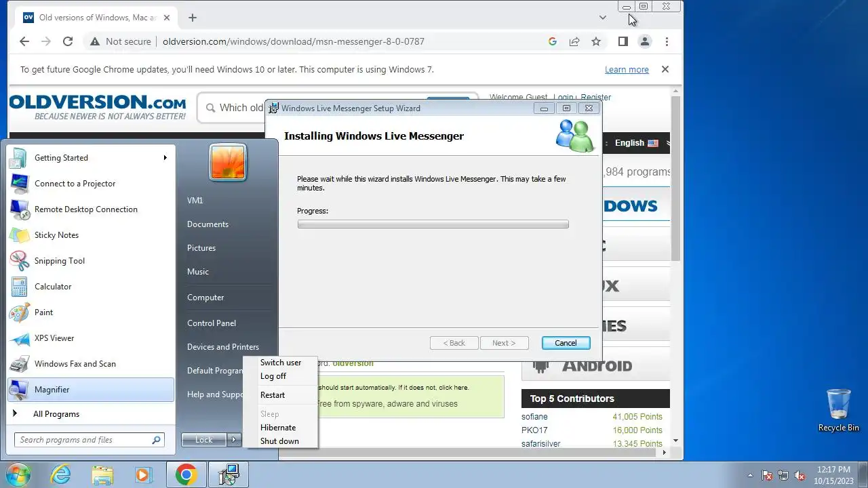Reload the page in Chrome
The height and width of the screenshot is (488, 868).
point(68,41)
